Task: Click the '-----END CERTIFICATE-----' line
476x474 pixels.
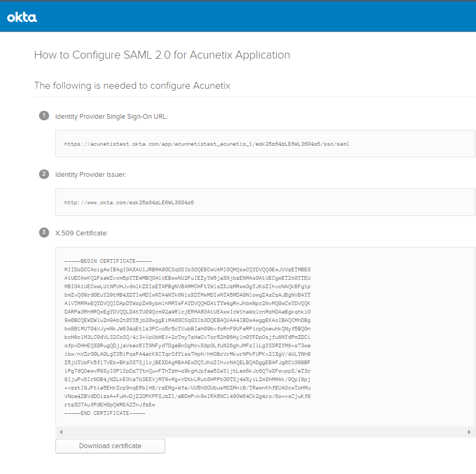Action: tap(104, 413)
